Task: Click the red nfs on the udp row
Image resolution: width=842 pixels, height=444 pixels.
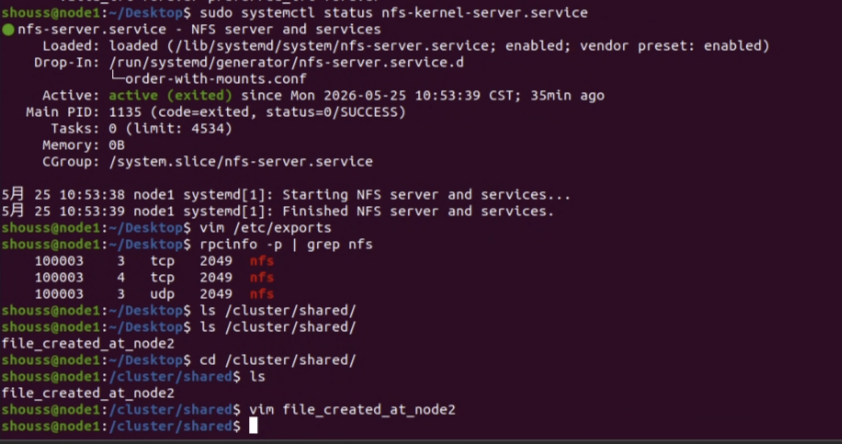Action: 262,294
